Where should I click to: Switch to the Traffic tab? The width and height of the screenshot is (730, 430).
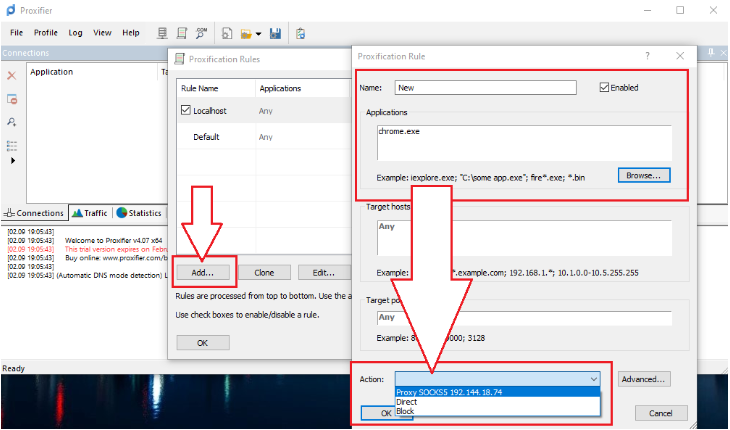90,213
